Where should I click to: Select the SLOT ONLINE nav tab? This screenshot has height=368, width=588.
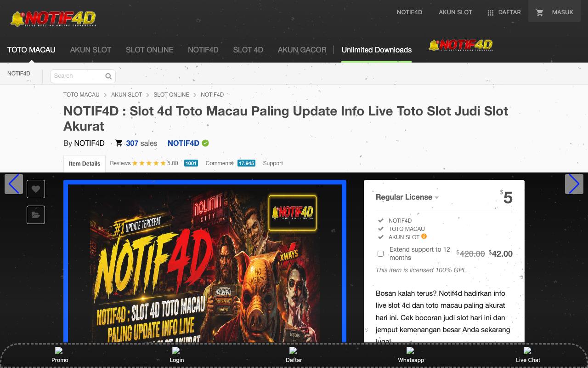point(149,50)
